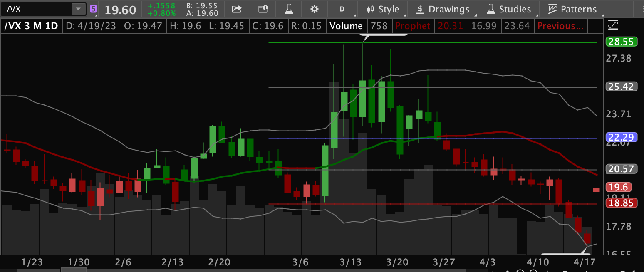The image size is (644, 272).
Task: Click the 17.78 price axis label
Action: coord(619,227)
